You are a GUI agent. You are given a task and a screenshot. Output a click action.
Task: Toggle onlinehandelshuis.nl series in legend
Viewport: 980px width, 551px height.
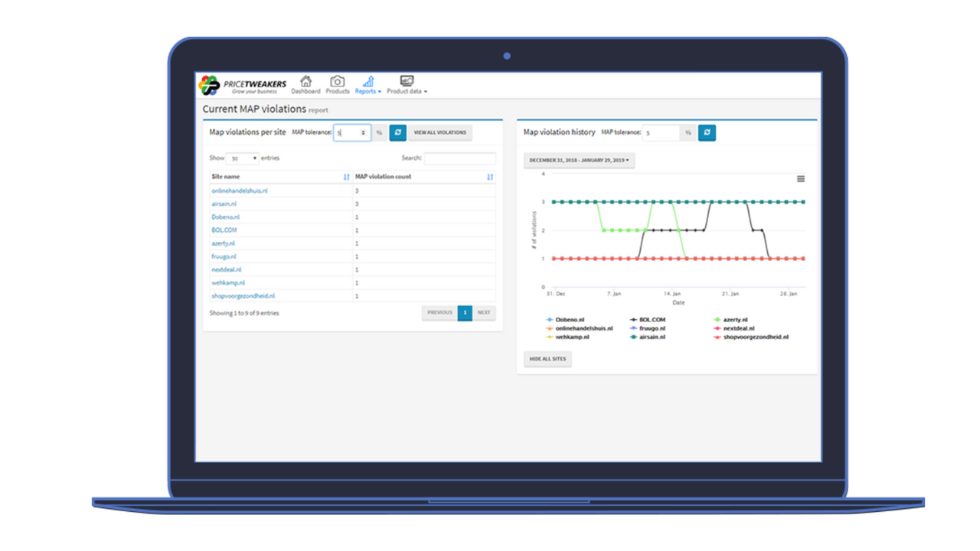click(x=579, y=328)
